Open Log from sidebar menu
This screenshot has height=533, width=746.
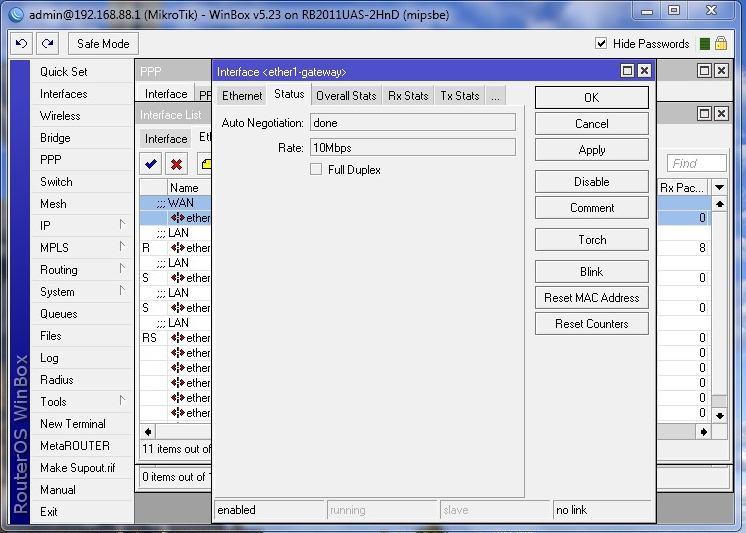coord(82,358)
